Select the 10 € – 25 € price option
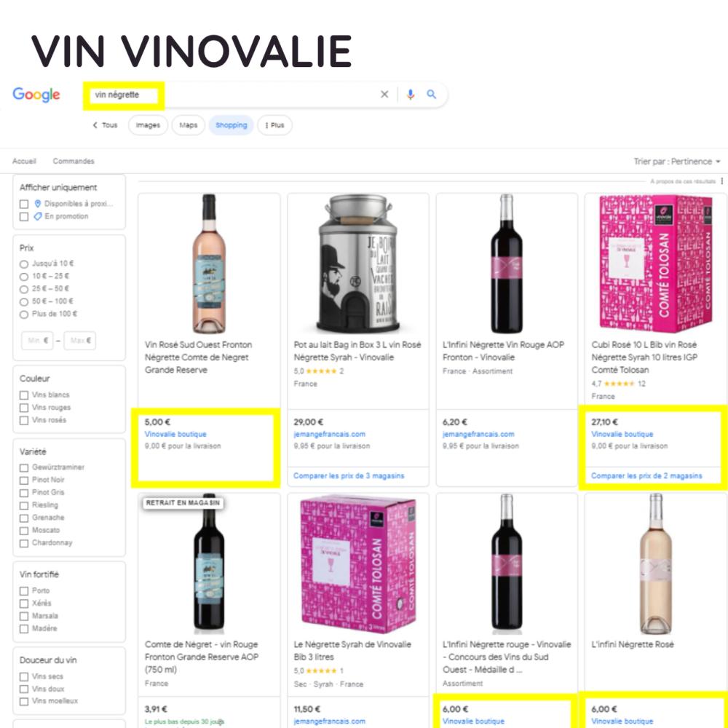This screenshot has width=728, height=728. pos(24,277)
